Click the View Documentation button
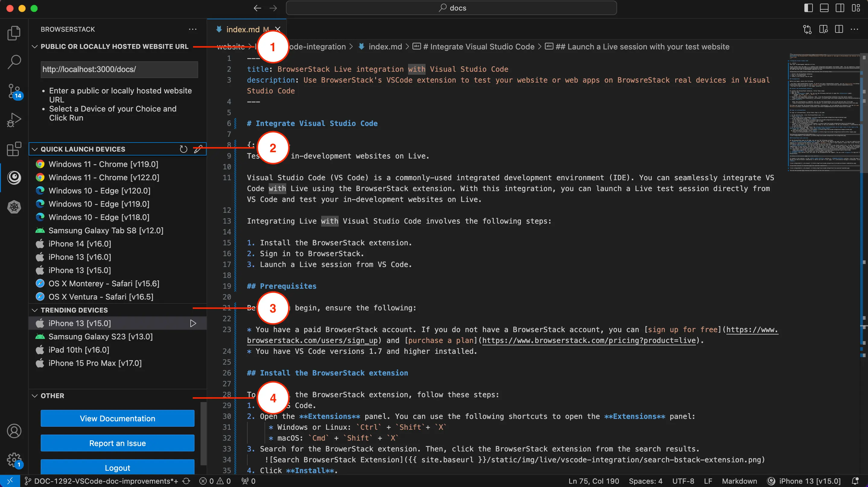This screenshot has height=487, width=868. pyautogui.click(x=117, y=418)
